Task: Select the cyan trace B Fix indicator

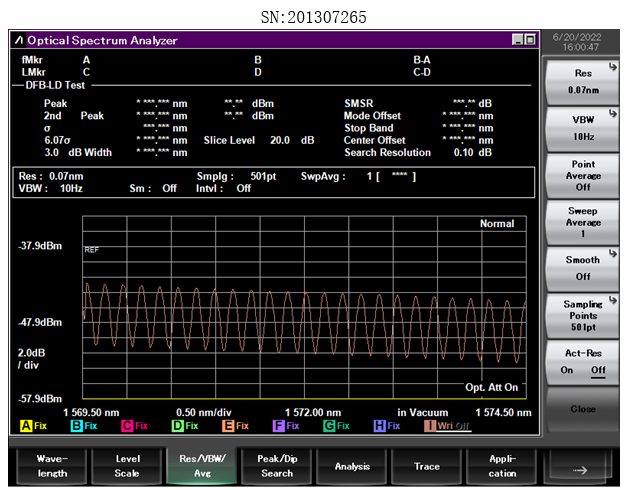Action: tap(84, 426)
